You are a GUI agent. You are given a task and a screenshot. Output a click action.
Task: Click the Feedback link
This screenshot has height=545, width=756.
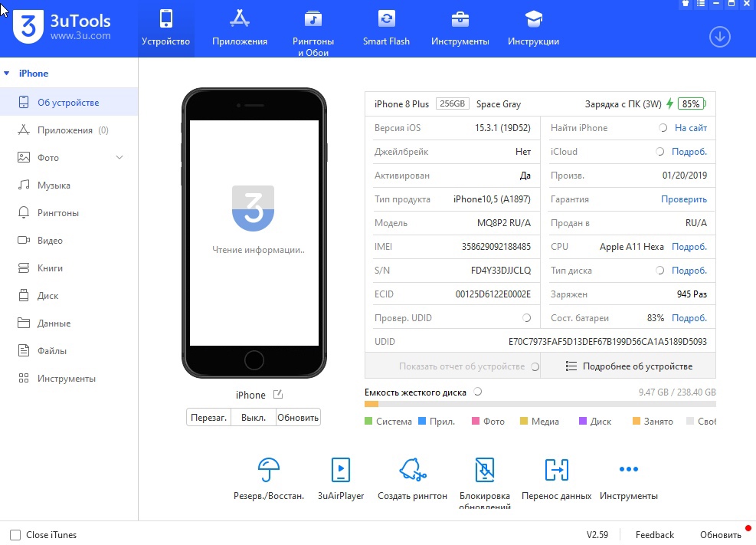[x=654, y=535]
